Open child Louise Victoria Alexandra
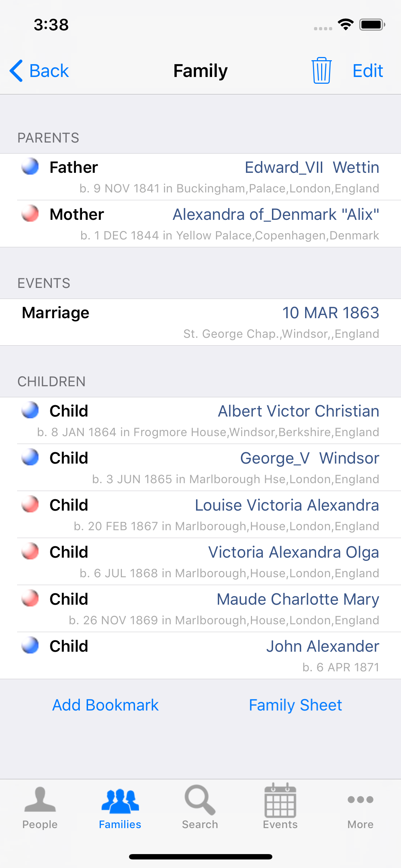 point(287,505)
